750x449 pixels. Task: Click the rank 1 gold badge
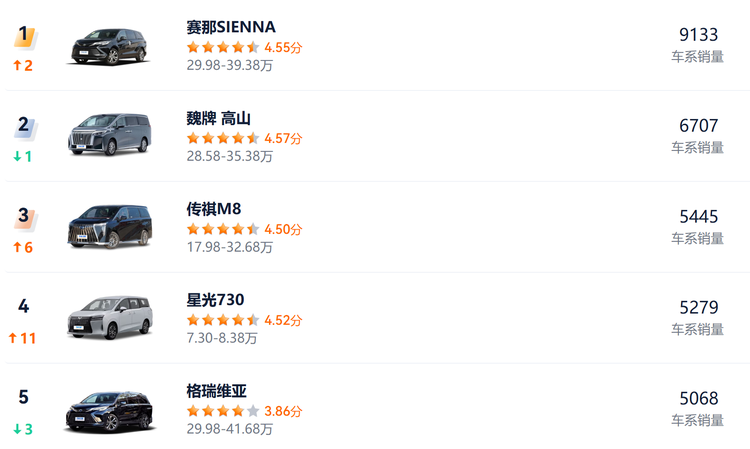coord(24,37)
